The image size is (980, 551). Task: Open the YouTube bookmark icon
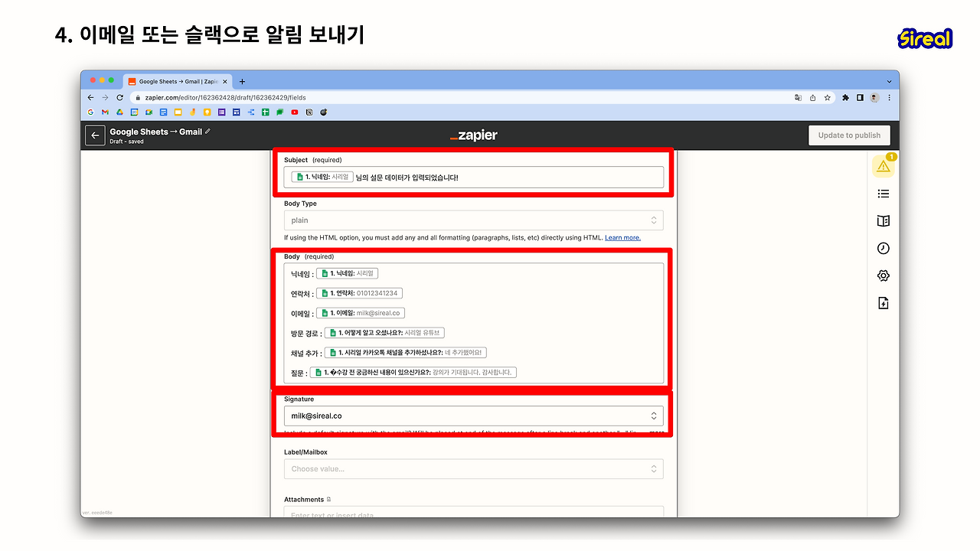click(x=295, y=112)
